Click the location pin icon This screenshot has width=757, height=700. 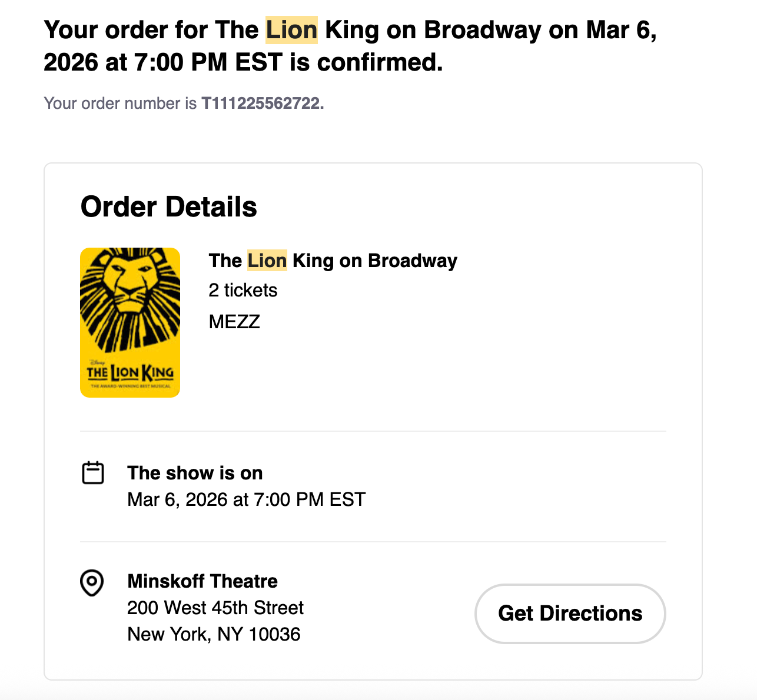click(x=92, y=582)
